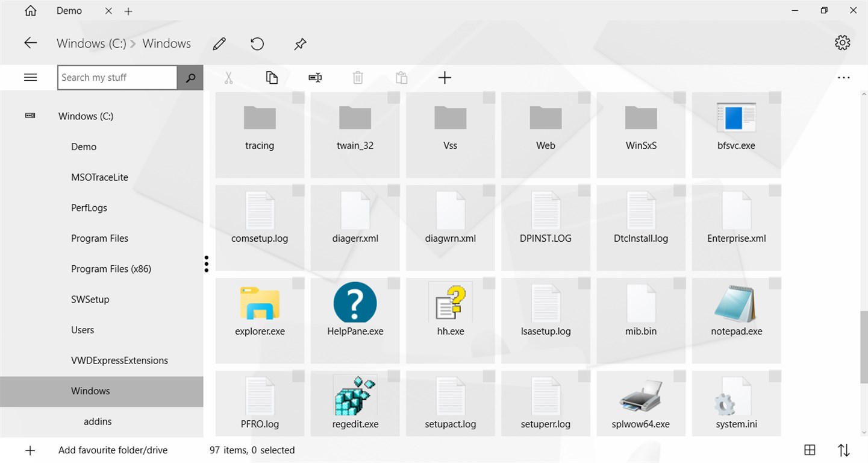Open Settings via the gear icon
This screenshot has height=463, width=868.
click(x=842, y=42)
